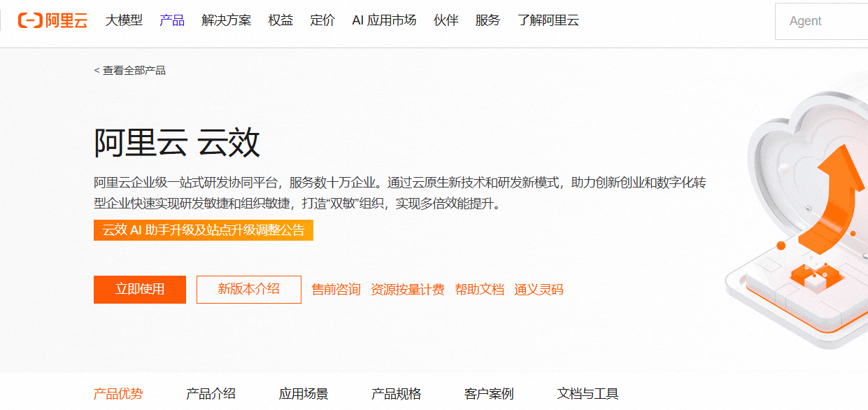
Task: Go back via 查看全部产品 link
Action: pos(130,70)
